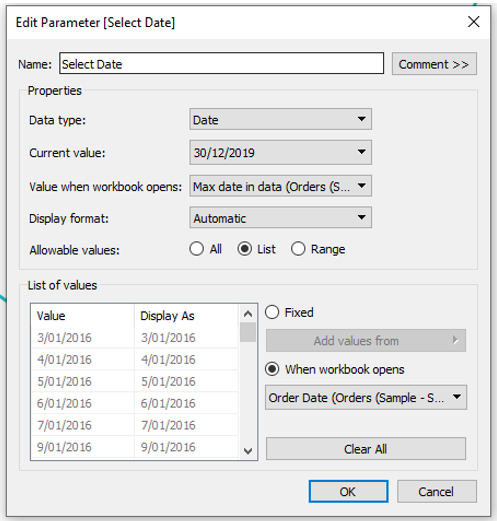This screenshot has height=521, width=497.
Task: Confirm with the OK button
Action: [348, 491]
